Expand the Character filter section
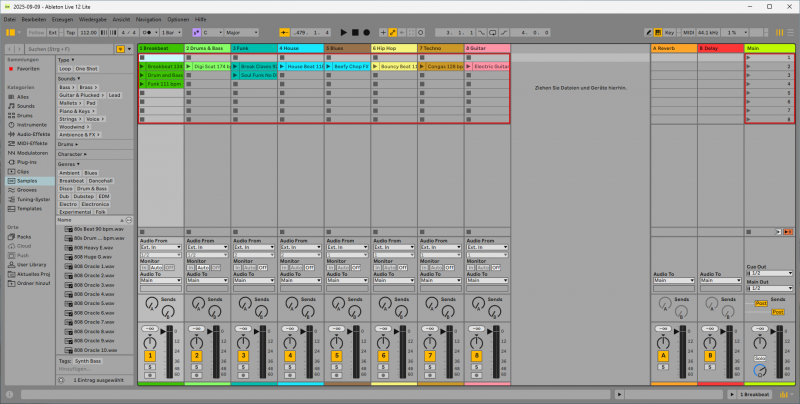 point(70,154)
